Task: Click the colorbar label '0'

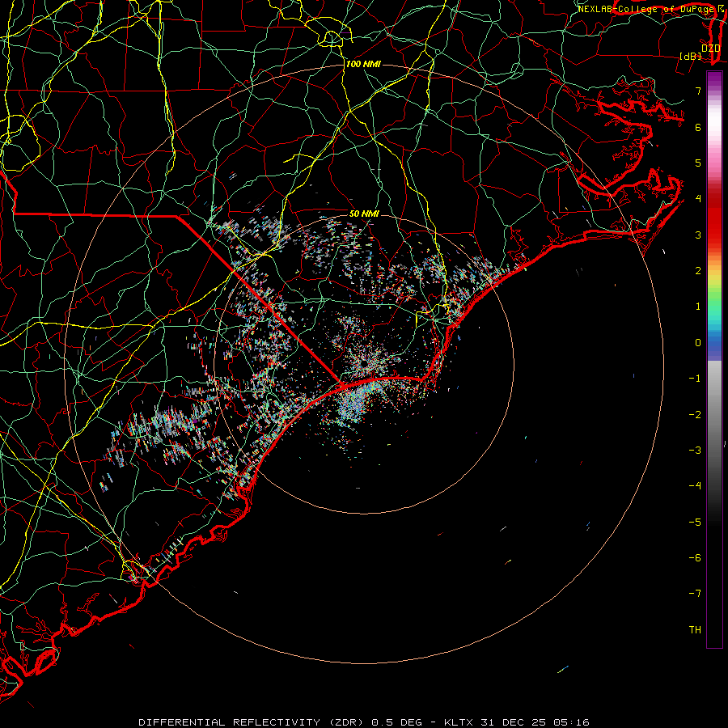Action: [698, 343]
